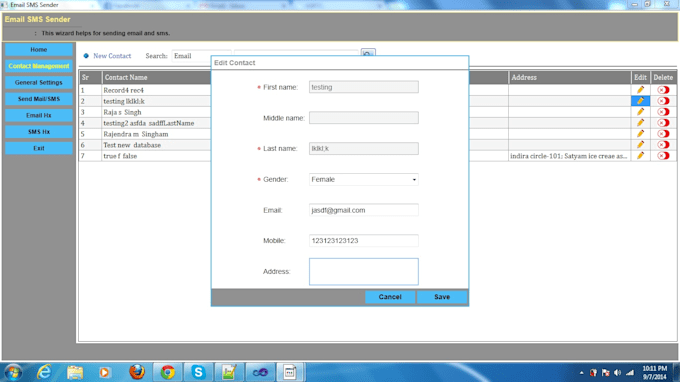Click the search icon button
The height and width of the screenshot is (382, 680).
point(368,52)
